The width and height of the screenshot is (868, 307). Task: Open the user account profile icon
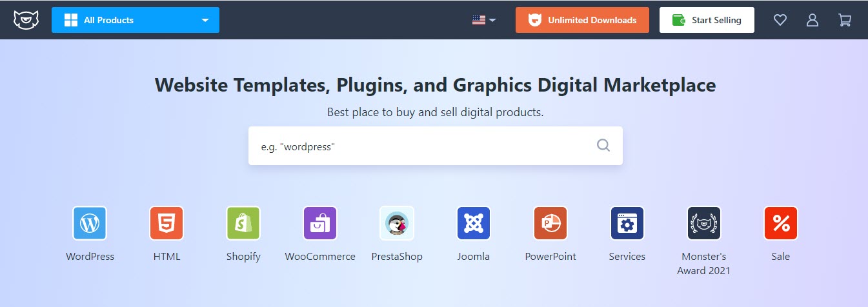coord(812,20)
